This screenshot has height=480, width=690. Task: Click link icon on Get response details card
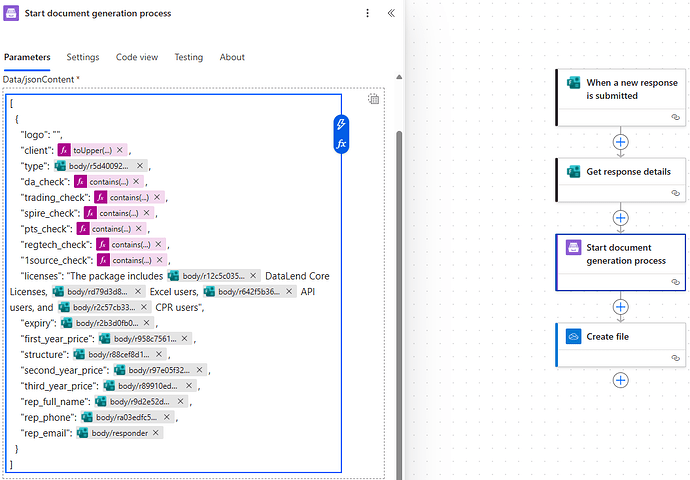pyautogui.click(x=675, y=193)
